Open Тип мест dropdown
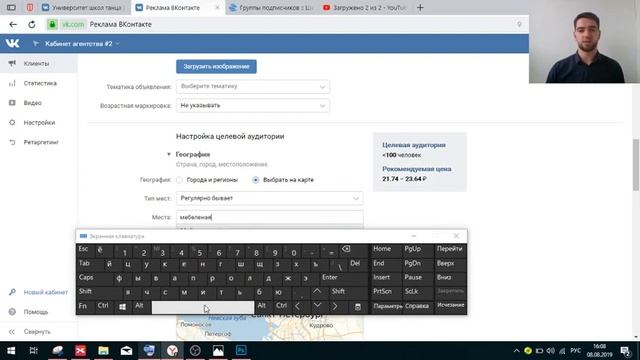The image size is (640, 360). (x=269, y=198)
